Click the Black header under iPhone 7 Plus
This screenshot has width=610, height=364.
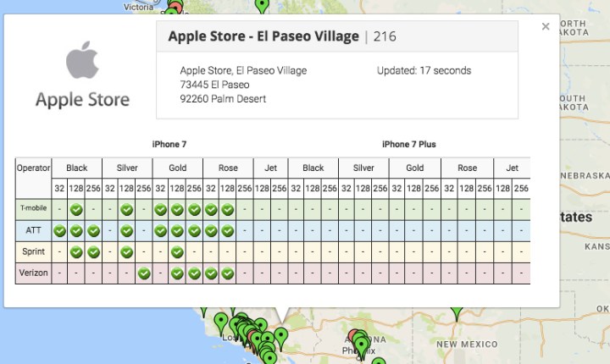(313, 168)
